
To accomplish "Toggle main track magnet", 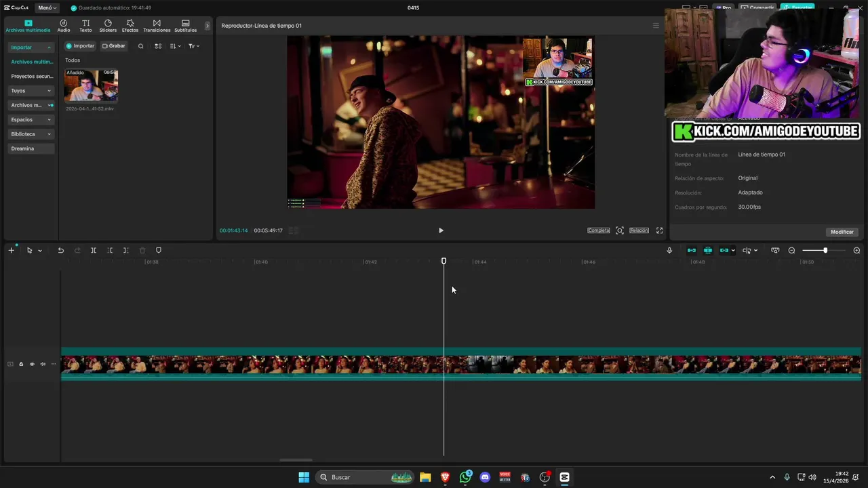I will pos(692,250).
